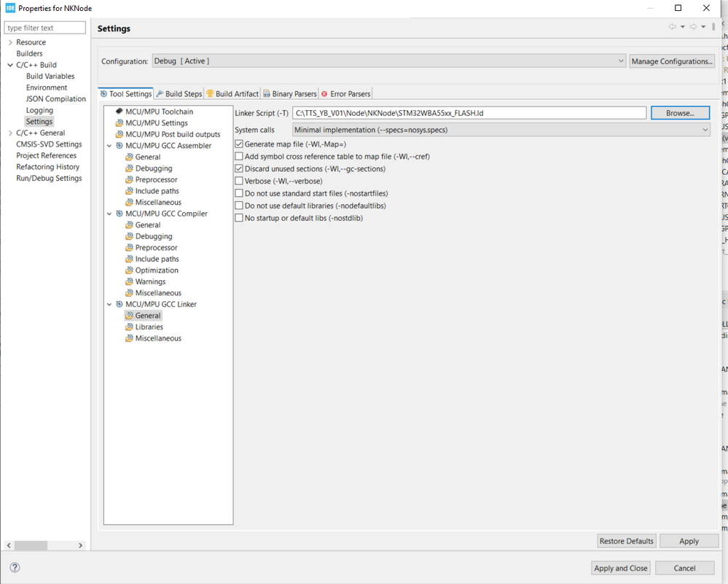Image resolution: width=728 pixels, height=584 pixels.
Task: Click sidebar horizontal scrollbar thumb
Action: tap(31, 545)
